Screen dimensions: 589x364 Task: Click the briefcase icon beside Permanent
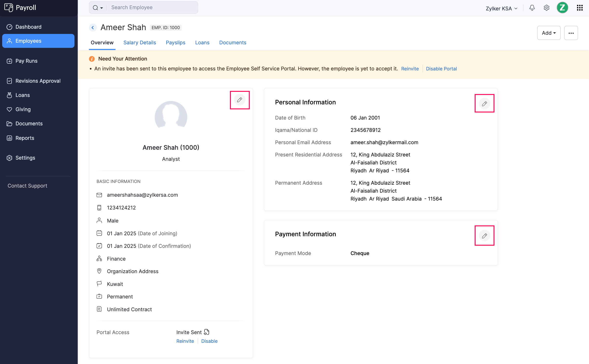99,297
